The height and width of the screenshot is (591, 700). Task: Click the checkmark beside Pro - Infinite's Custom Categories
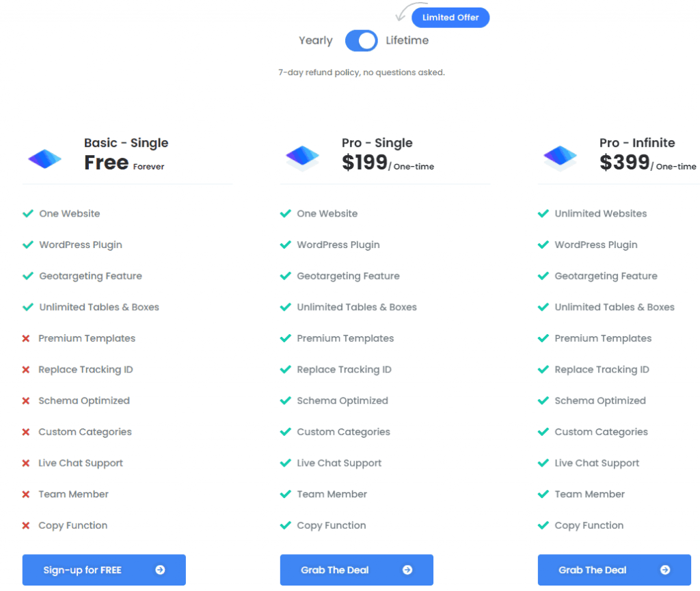pos(543,432)
